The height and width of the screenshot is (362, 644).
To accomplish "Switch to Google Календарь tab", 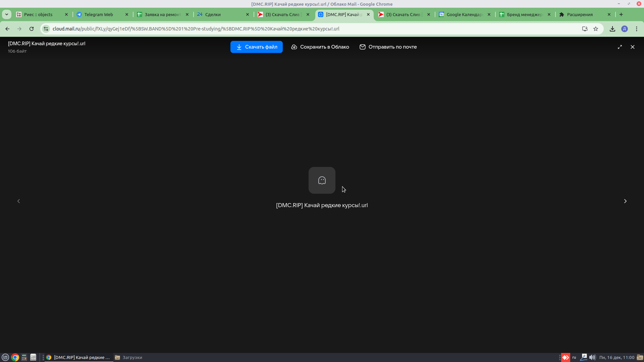I will click(464, 14).
